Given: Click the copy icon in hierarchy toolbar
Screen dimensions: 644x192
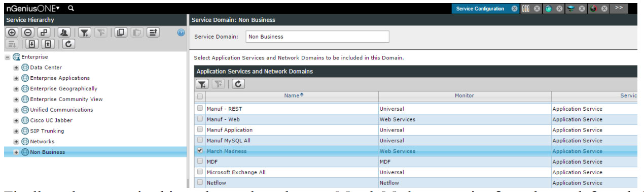Looking at the screenshot, I should click(121, 33).
